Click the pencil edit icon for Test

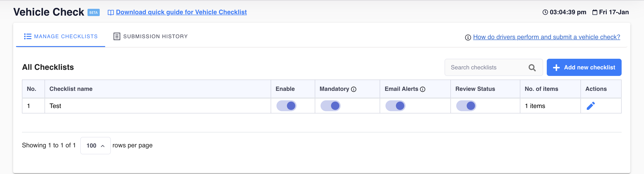click(590, 106)
